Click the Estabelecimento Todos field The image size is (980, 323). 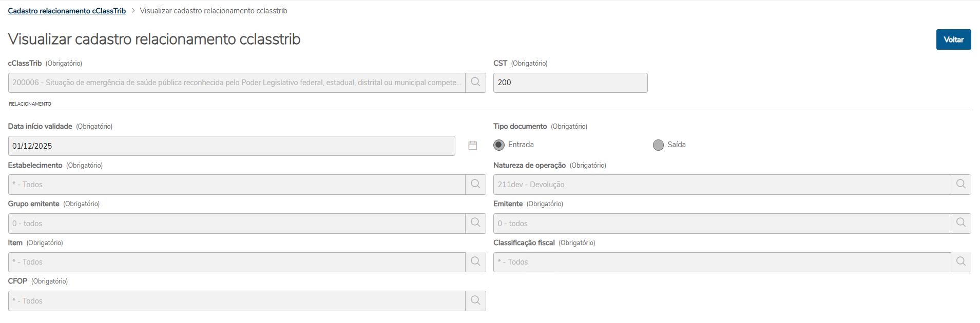point(236,185)
